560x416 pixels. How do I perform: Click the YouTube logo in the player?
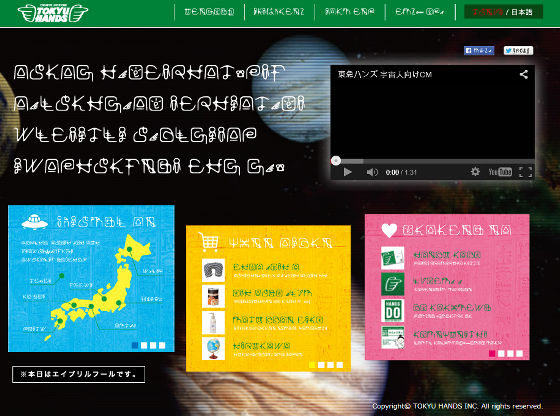tap(500, 172)
